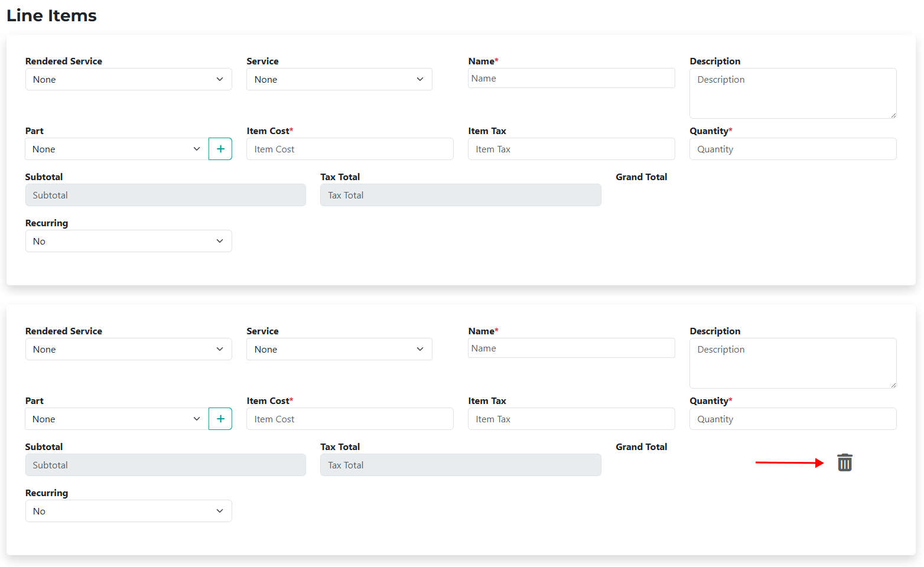Open first Rendered Service dropdown
924x567 pixels.
pyautogui.click(x=128, y=79)
